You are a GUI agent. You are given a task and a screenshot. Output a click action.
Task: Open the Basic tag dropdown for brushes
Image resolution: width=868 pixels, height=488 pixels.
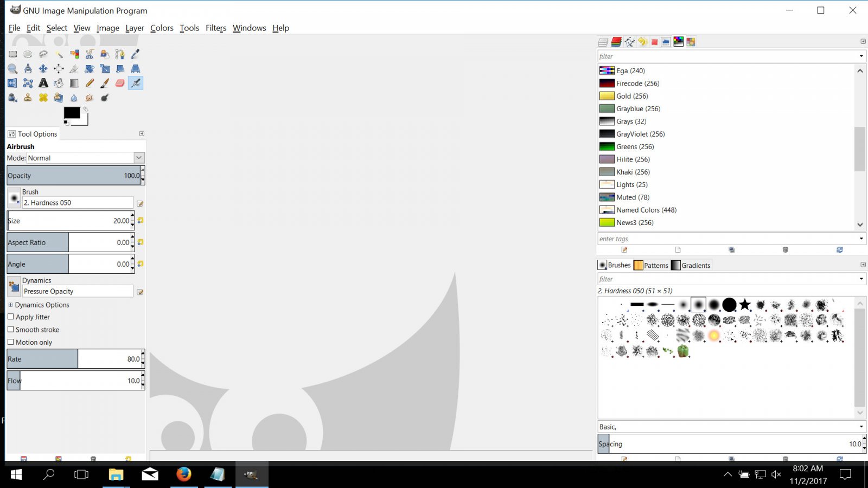pyautogui.click(x=861, y=427)
